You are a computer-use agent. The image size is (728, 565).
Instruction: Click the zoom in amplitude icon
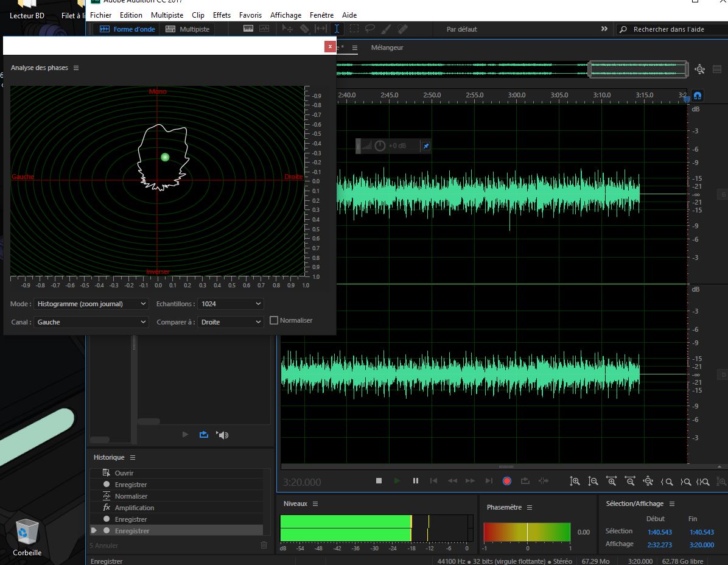pyautogui.click(x=575, y=481)
